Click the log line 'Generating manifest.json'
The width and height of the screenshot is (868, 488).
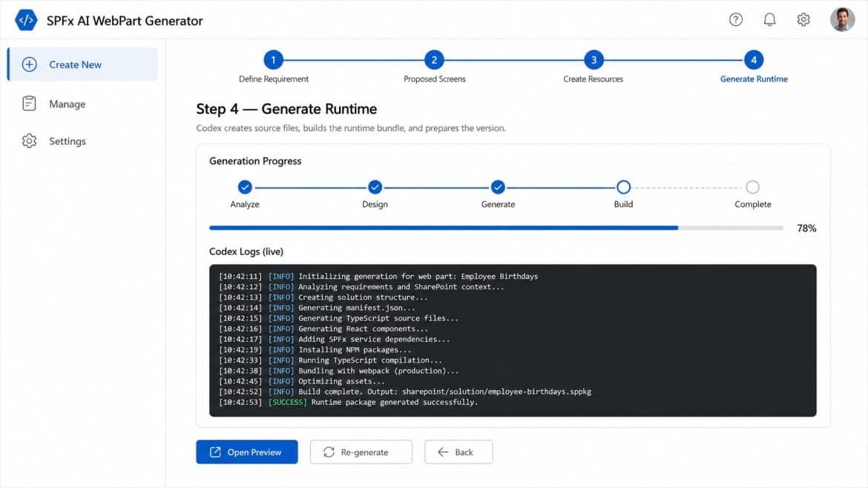[317, 308]
